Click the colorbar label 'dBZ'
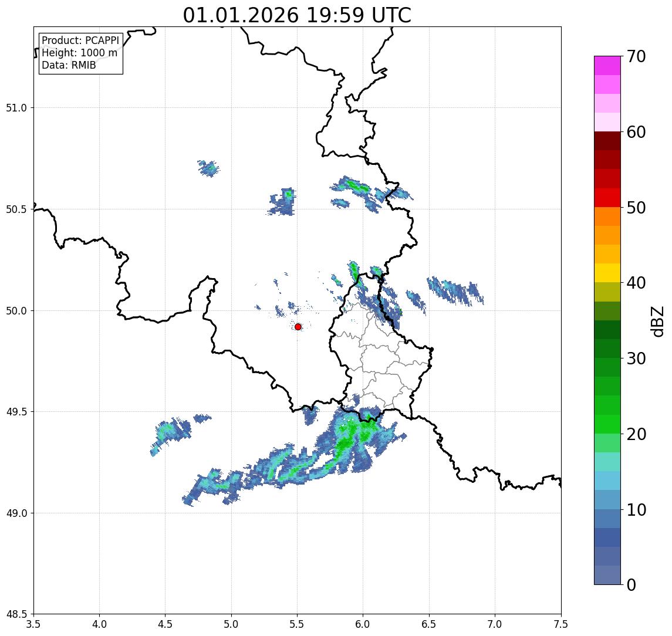The width and height of the screenshot is (672, 636). 657,322
